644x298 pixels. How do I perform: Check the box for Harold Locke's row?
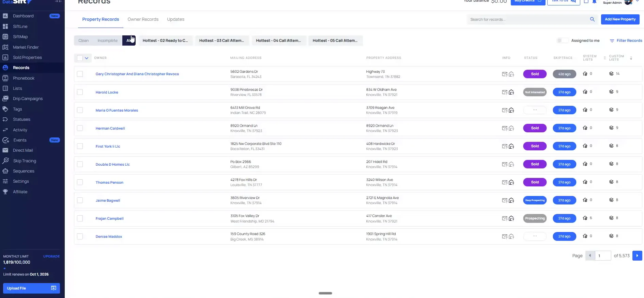click(80, 92)
